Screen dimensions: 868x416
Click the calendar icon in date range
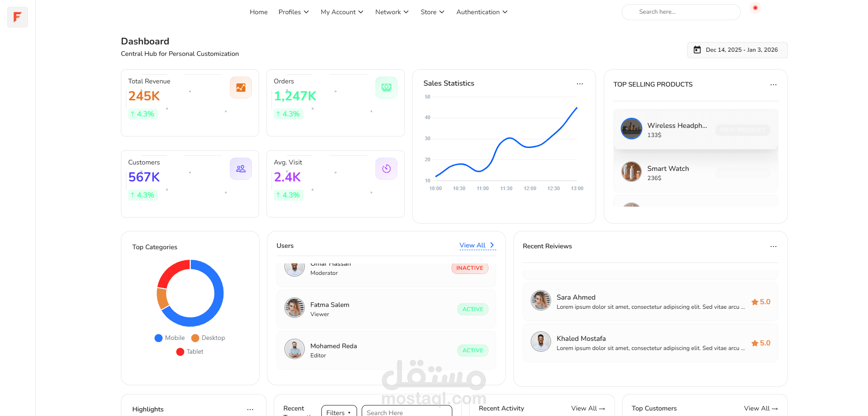[697, 50]
